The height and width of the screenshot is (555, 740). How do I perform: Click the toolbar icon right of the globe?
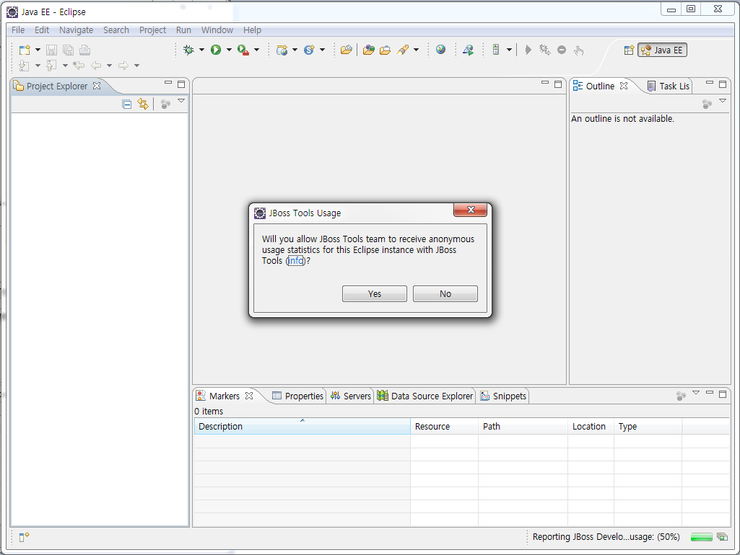click(x=468, y=50)
